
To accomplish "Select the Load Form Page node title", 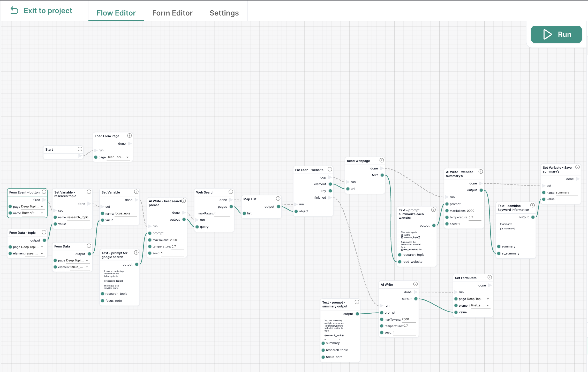I will pyautogui.click(x=107, y=136).
